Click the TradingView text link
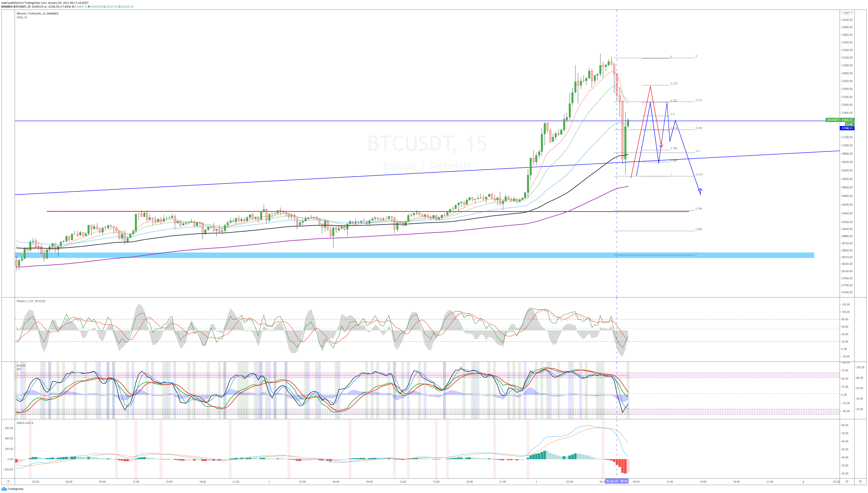868x493 pixels. (16, 489)
